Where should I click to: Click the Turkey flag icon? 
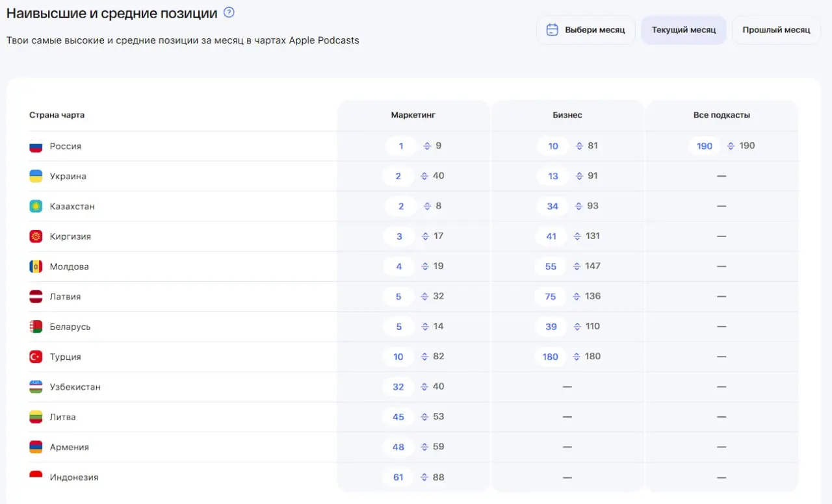point(36,357)
